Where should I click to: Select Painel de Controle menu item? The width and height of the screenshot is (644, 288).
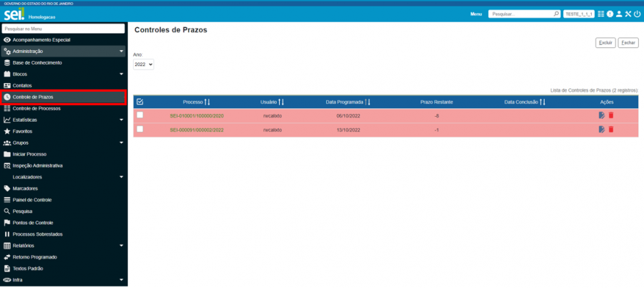click(x=32, y=200)
